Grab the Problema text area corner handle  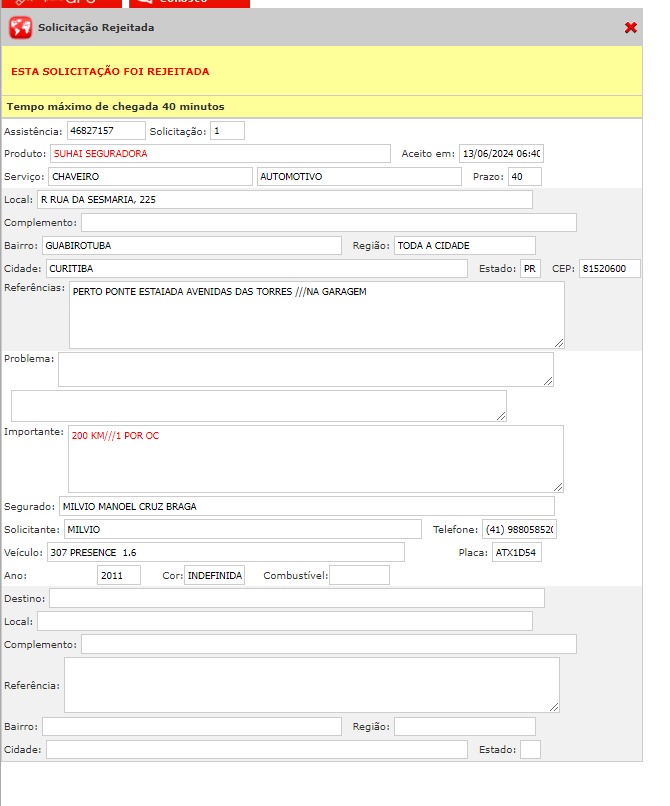point(548,381)
